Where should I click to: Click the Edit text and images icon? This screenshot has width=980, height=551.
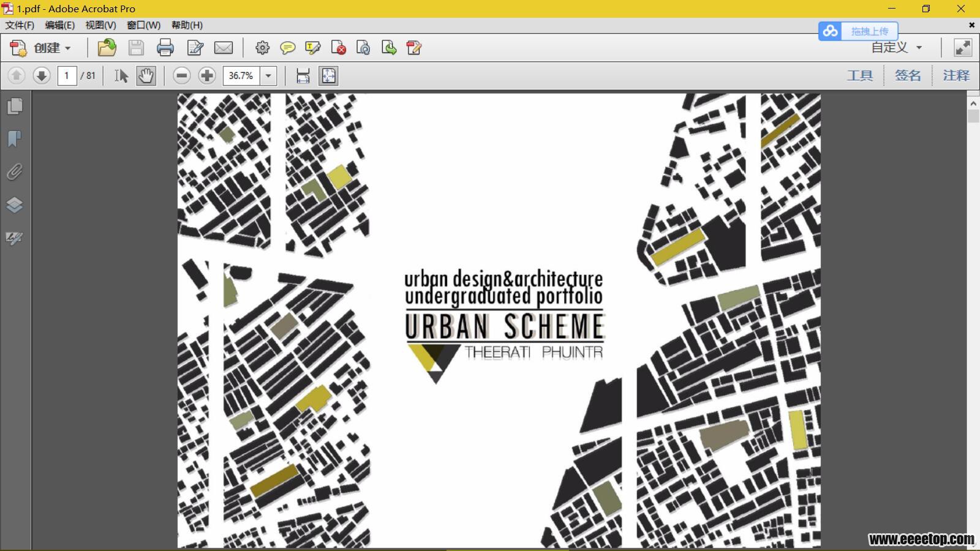195,48
